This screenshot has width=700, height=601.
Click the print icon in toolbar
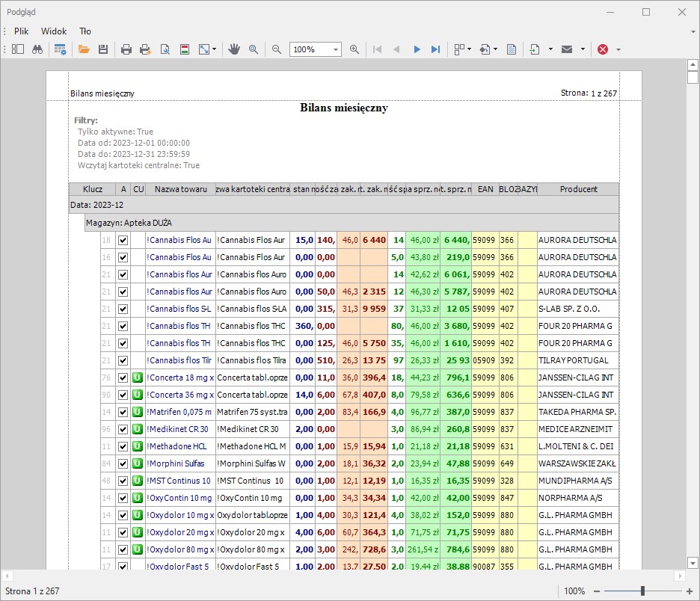(x=126, y=49)
